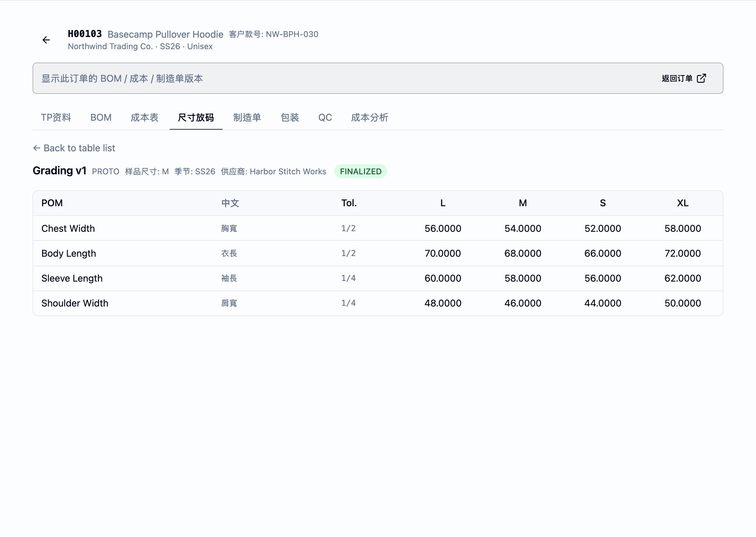
Task: Select the Shoulder Width row name
Action: pos(75,303)
